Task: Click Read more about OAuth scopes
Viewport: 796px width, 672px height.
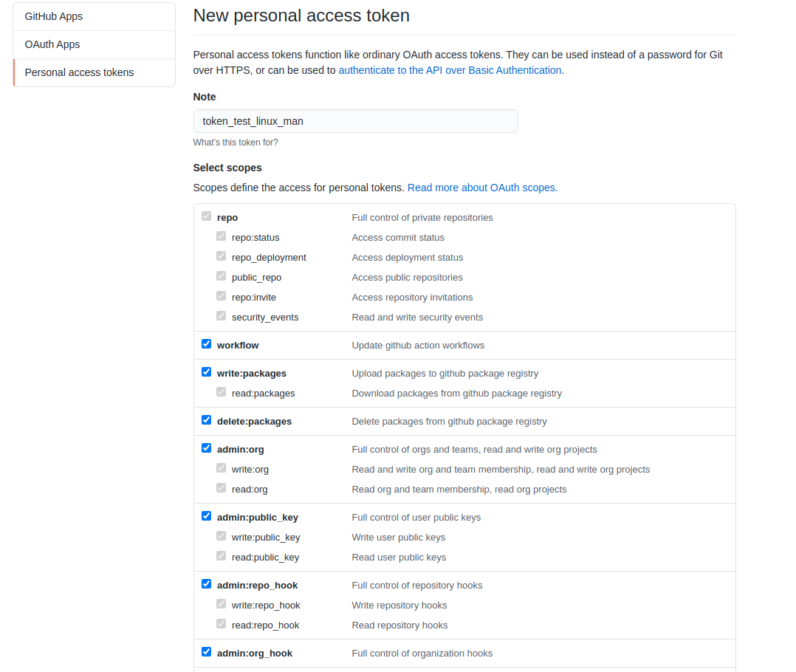Action: (482, 187)
